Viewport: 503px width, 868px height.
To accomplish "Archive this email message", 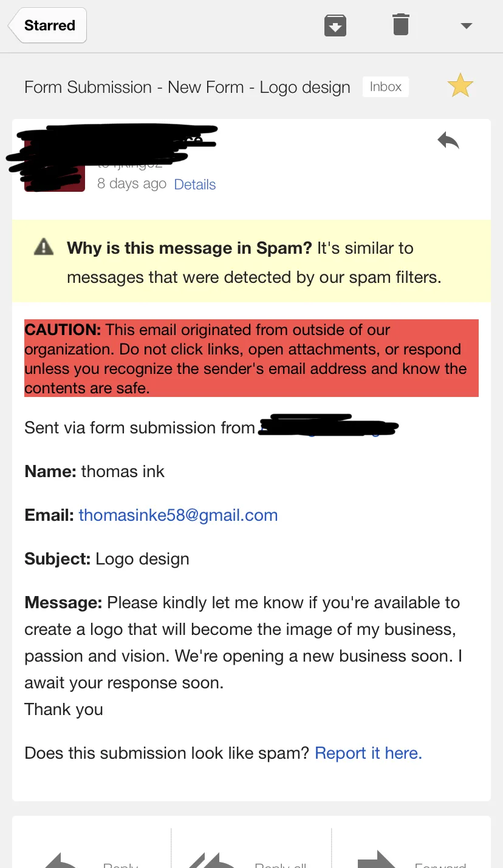I will (335, 25).
